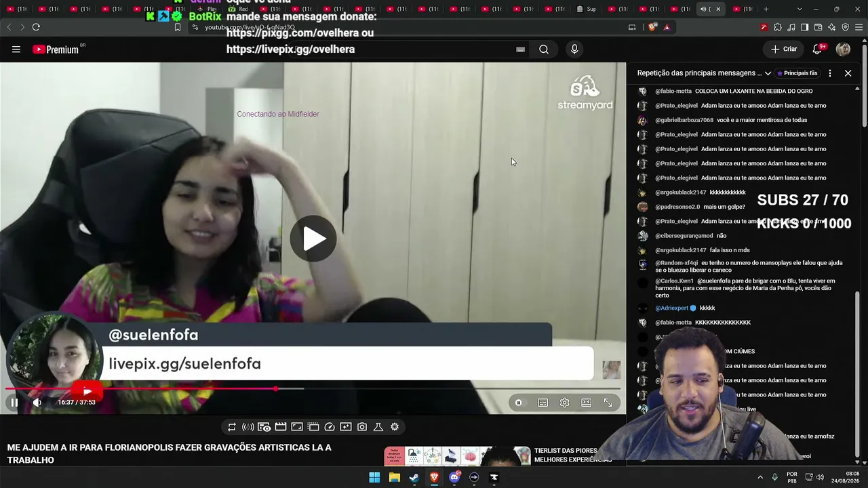The height and width of the screenshot is (488, 868).
Task: Click the YouTube search magnifier button
Action: (544, 49)
